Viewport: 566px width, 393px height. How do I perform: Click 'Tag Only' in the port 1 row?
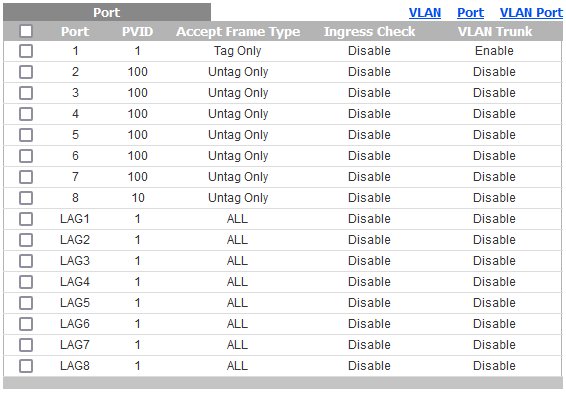point(238,51)
